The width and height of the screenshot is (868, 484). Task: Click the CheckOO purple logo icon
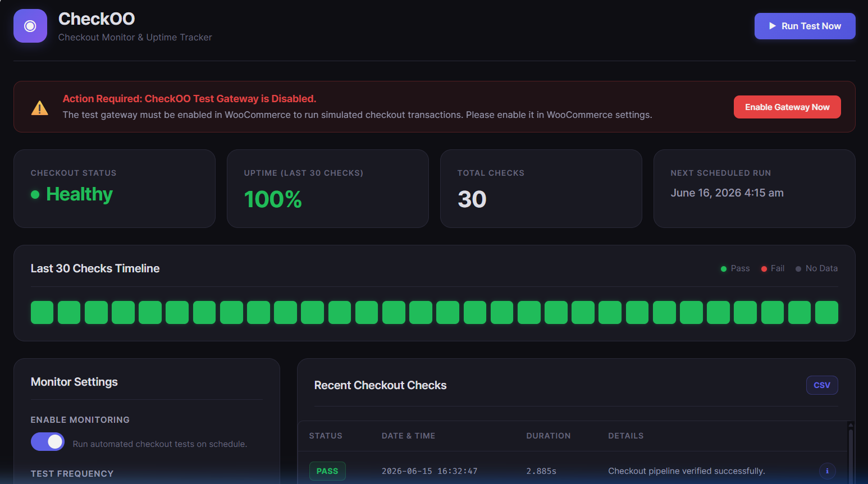pos(30,26)
